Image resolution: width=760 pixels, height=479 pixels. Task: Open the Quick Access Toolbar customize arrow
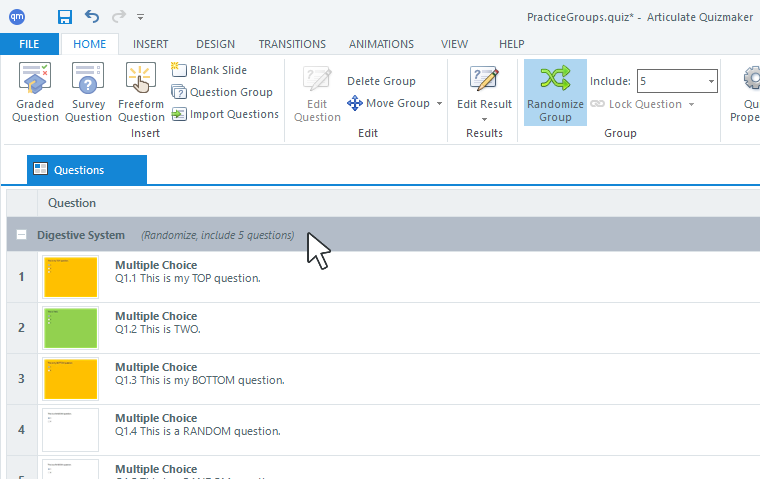tap(141, 17)
